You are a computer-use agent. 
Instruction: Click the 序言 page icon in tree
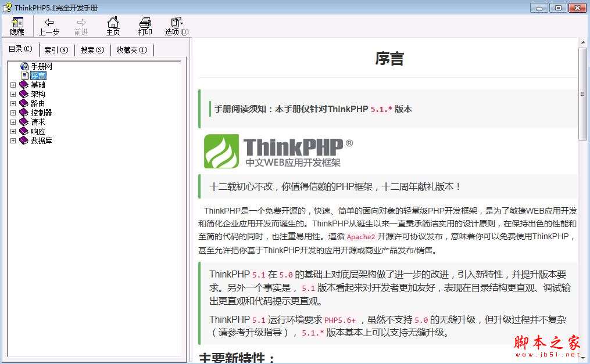tap(25, 75)
